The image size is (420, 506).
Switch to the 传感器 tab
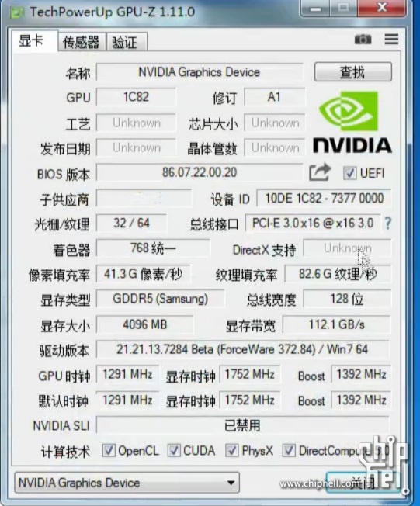[82, 42]
